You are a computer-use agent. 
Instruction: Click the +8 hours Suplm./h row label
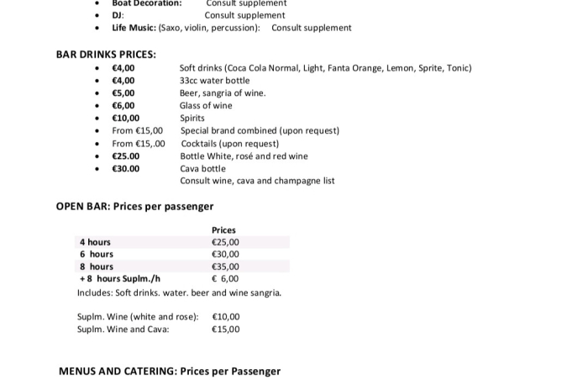(119, 278)
